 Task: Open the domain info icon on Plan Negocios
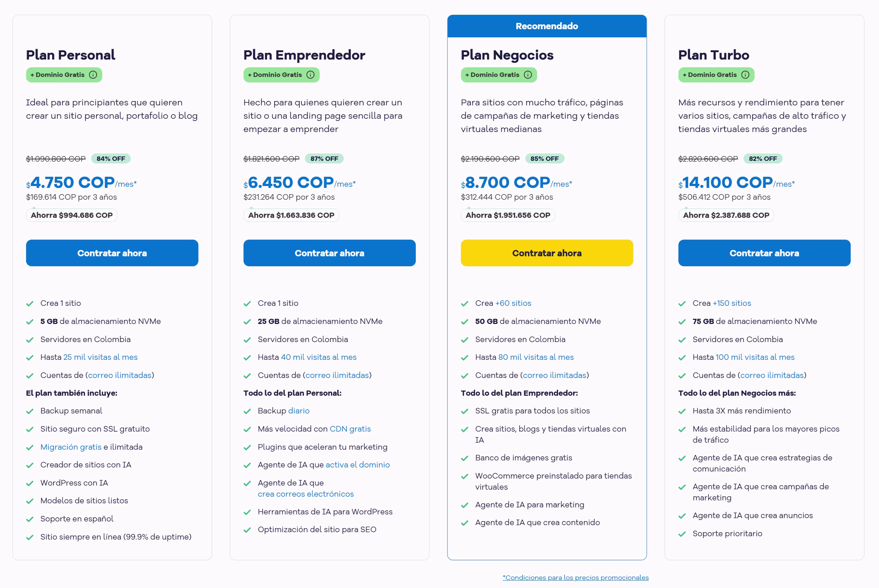(x=528, y=75)
